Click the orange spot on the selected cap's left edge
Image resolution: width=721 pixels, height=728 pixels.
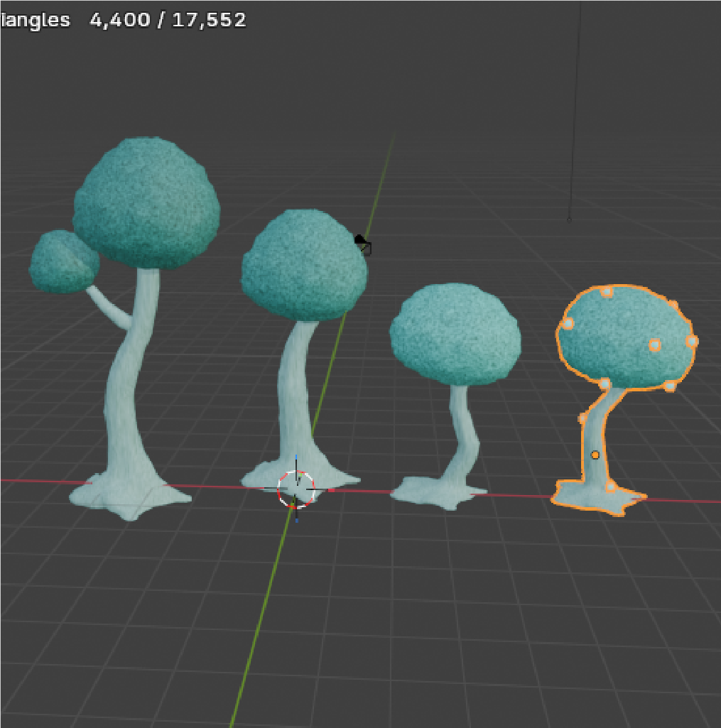(x=568, y=323)
